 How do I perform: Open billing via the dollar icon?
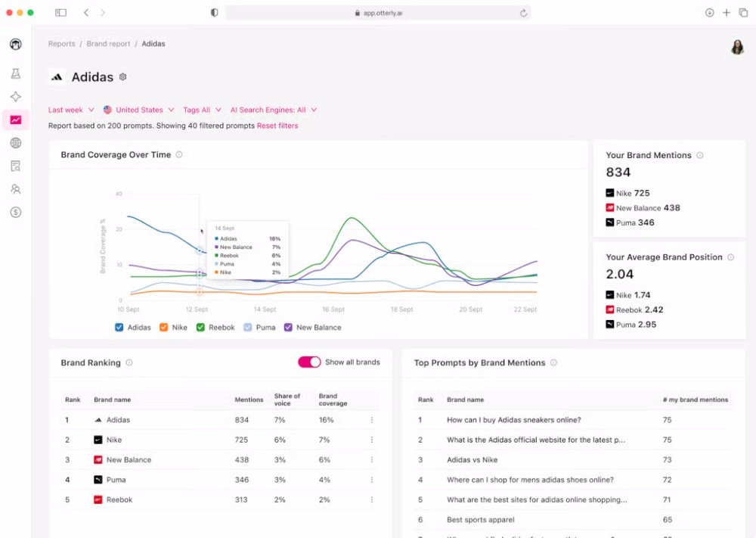coord(15,213)
